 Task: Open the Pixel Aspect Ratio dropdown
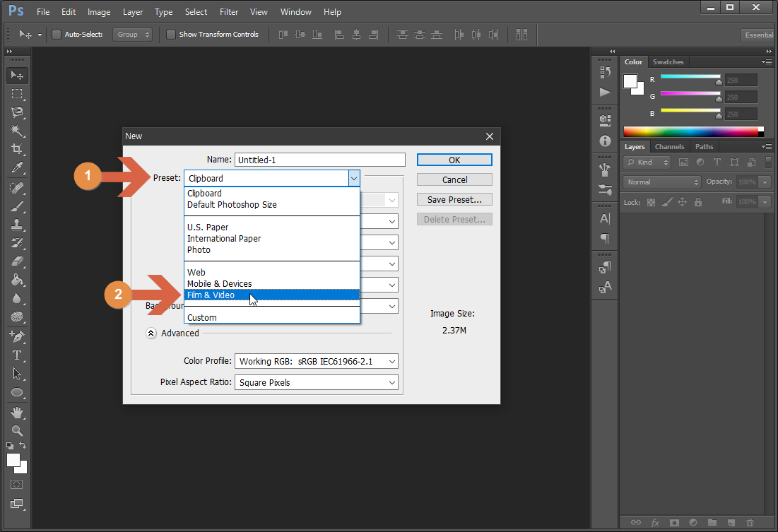[316, 383]
